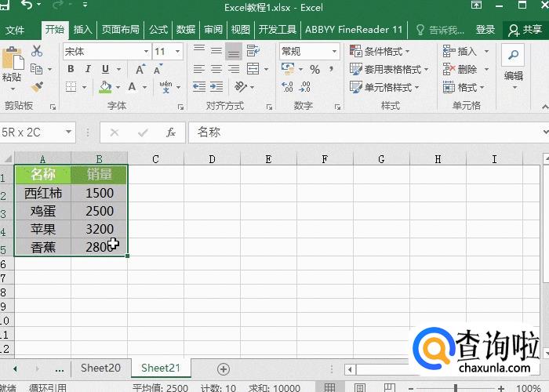Viewport: 549px width, 392px height.
Task: Click the insert function fx icon
Action: coord(170,132)
